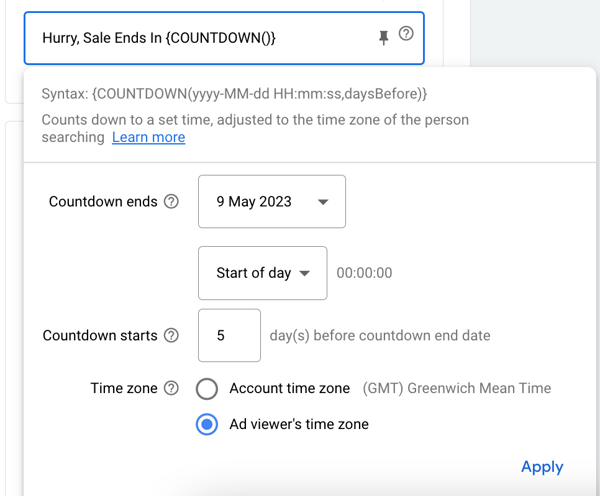Click the Counts down to a set time description
The image size is (600, 496).
tap(255, 128)
